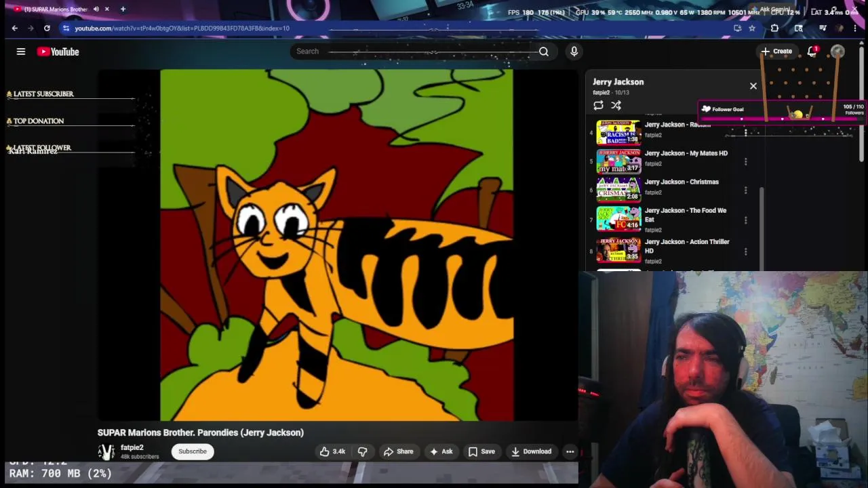
Task: Go to the YouTube home logo
Action: 58,52
